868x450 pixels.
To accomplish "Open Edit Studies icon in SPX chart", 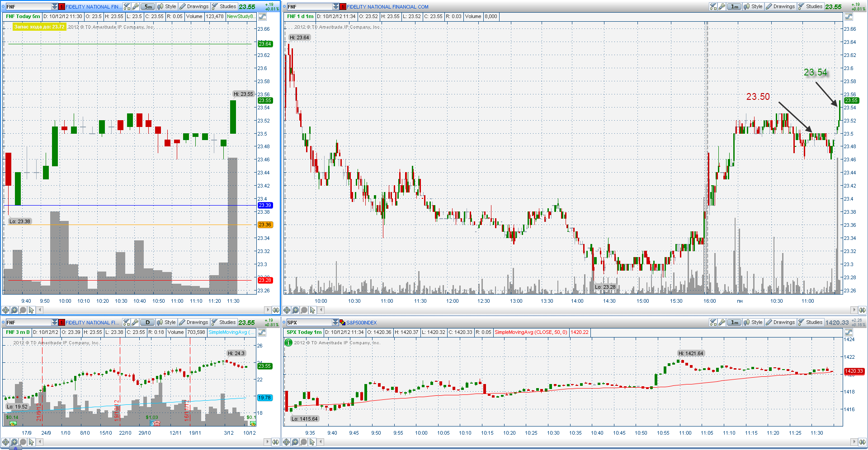I will click(713, 322).
